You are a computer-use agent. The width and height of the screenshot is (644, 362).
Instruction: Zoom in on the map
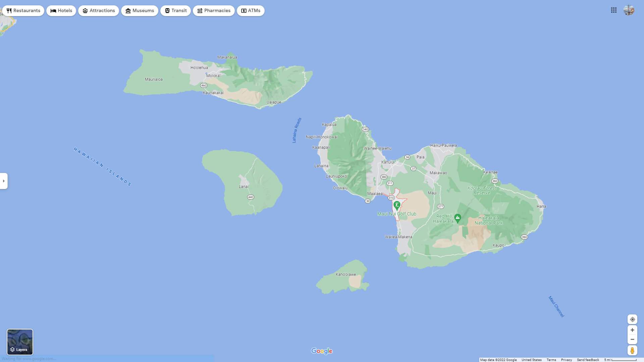click(x=632, y=330)
